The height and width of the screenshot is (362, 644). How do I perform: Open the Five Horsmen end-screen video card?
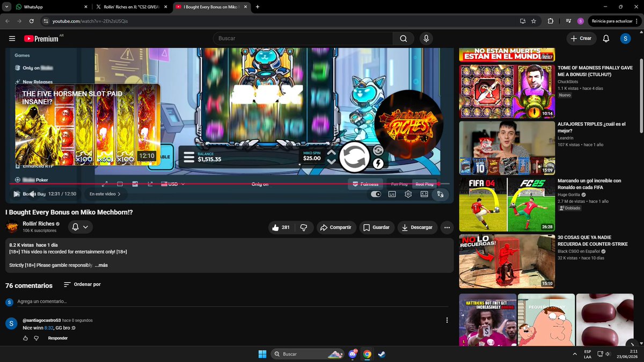coord(87,124)
